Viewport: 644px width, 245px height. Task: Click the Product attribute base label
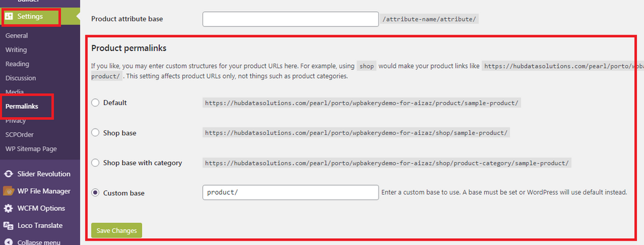click(127, 19)
